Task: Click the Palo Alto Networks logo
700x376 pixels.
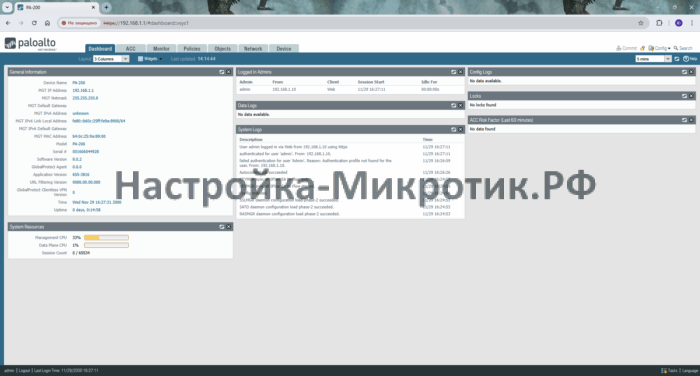Action: pos(30,44)
